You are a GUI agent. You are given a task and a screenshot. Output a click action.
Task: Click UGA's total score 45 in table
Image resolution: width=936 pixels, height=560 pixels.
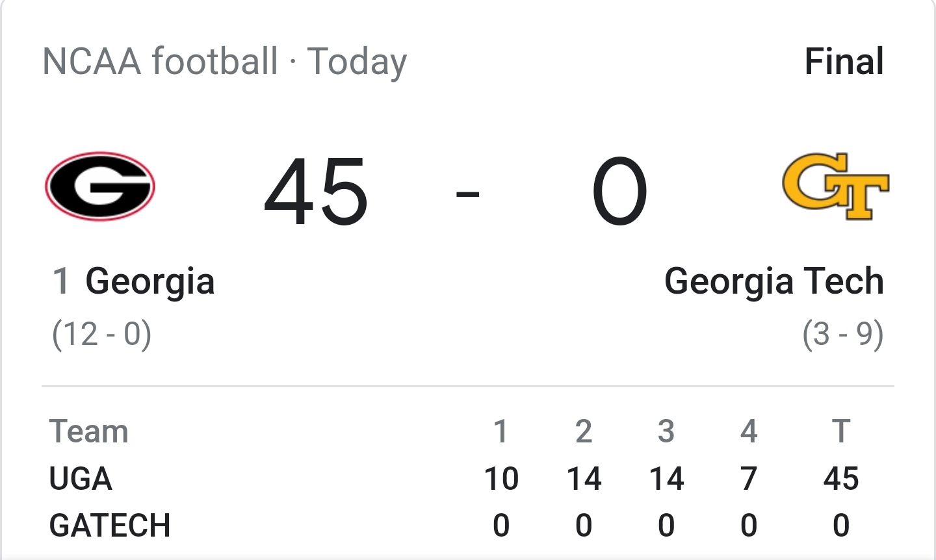click(x=841, y=479)
